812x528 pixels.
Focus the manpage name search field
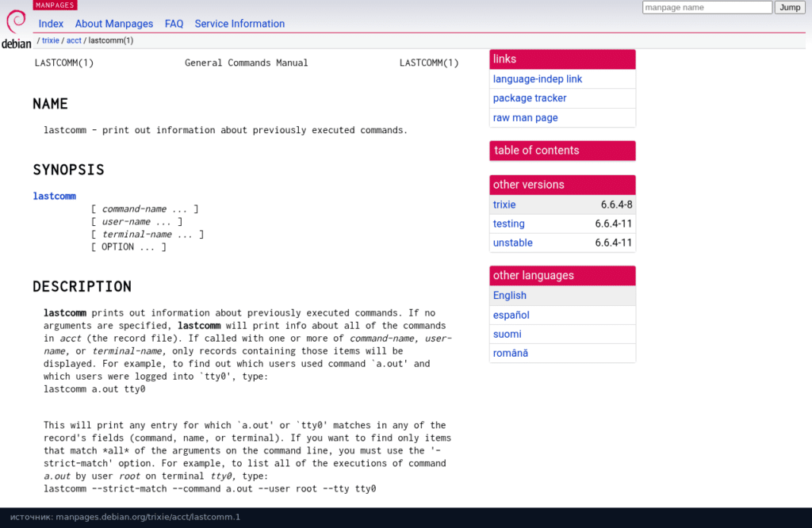click(707, 7)
